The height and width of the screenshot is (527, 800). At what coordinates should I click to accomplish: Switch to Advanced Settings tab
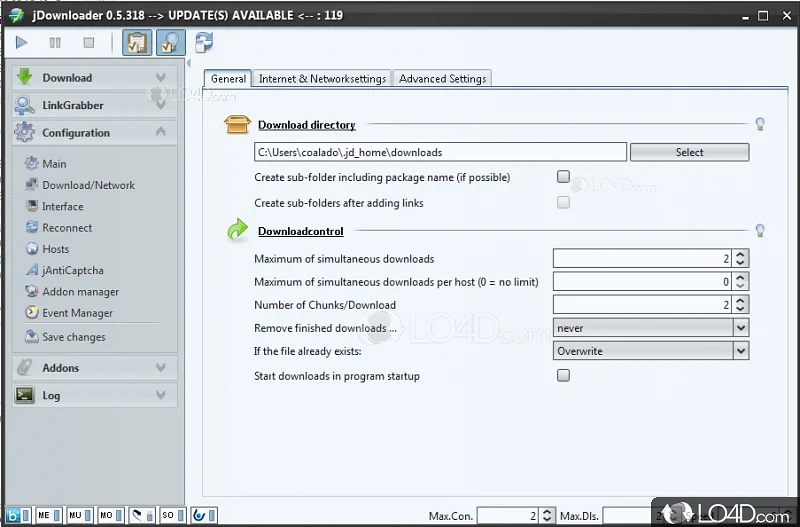[x=442, y=79]
